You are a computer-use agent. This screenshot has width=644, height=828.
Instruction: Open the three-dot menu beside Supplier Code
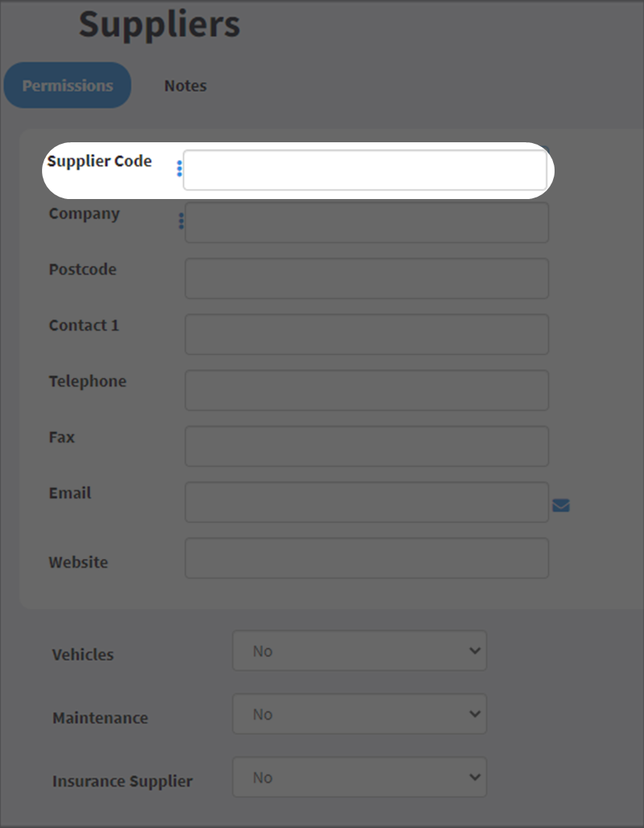click(x=180, y=169)
